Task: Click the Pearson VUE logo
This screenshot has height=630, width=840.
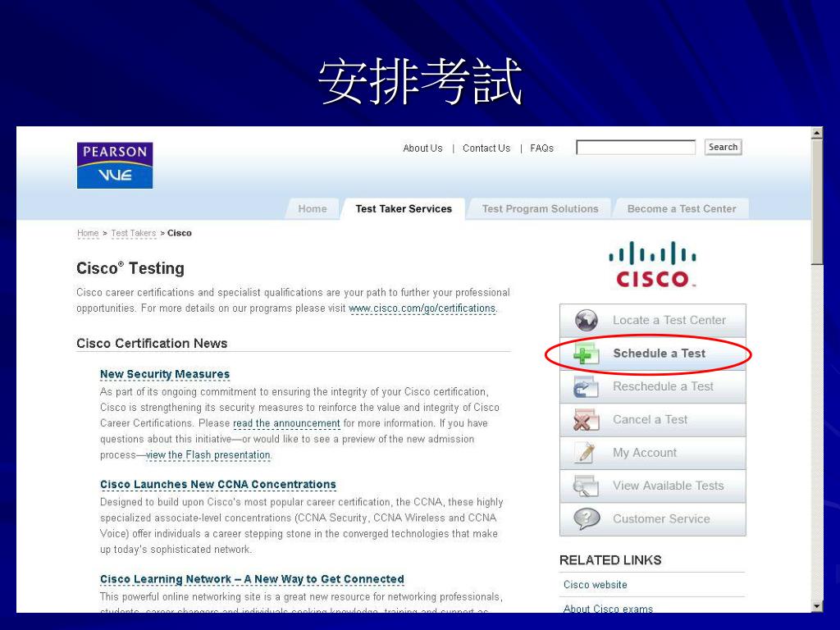Action: point(115,166)
